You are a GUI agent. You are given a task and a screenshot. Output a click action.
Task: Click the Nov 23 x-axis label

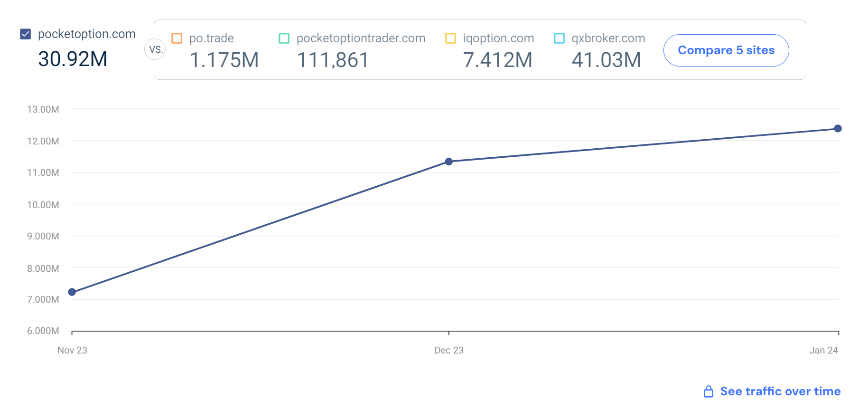tap(72, 350)
